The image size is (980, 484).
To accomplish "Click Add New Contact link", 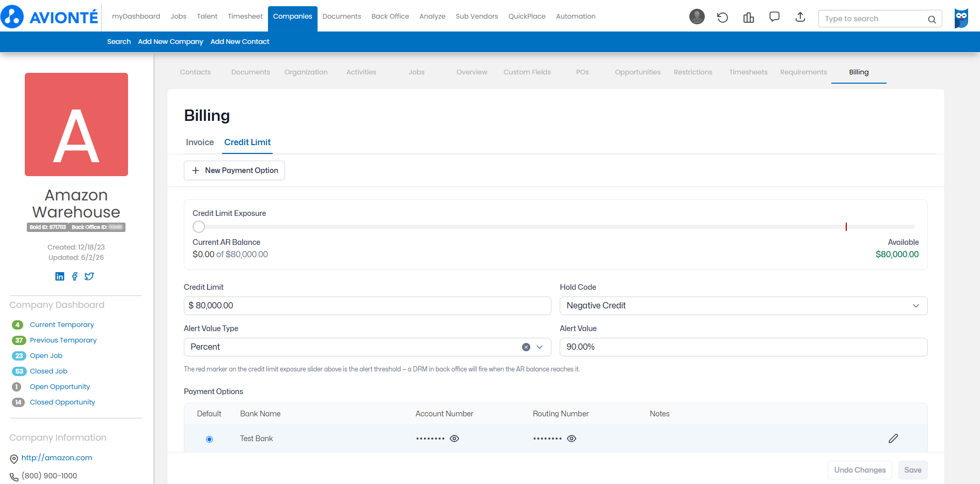I will pyautogui.click(x=240, y=42).
